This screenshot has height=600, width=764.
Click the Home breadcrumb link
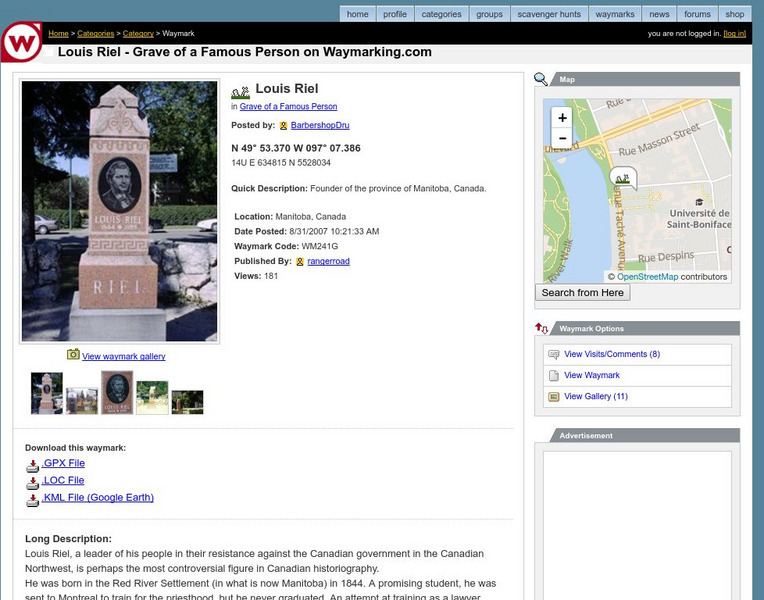click(58, 34)
